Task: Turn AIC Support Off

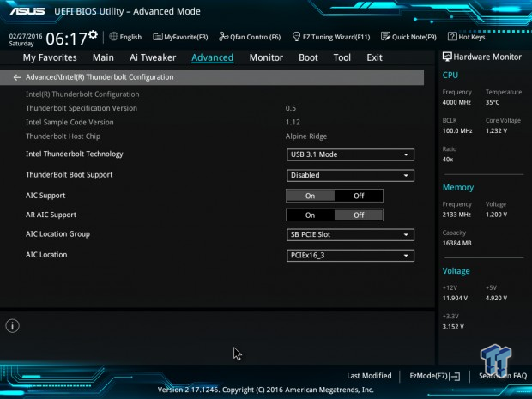Action: coord(359,196)
